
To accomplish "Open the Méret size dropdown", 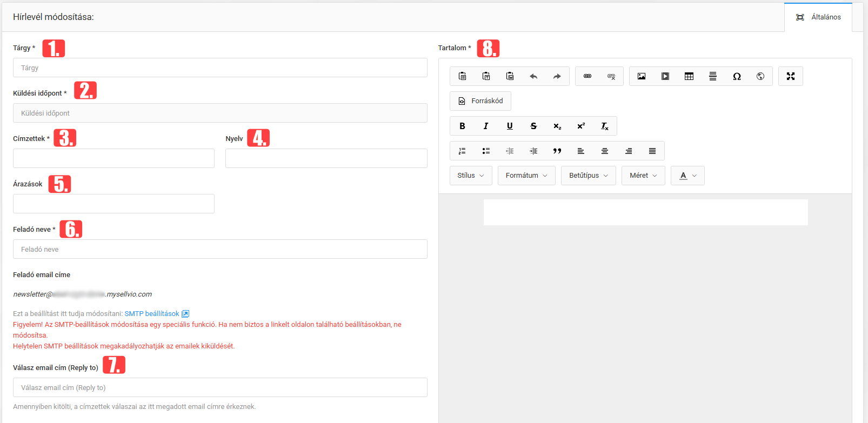I will tap(643, 176).
